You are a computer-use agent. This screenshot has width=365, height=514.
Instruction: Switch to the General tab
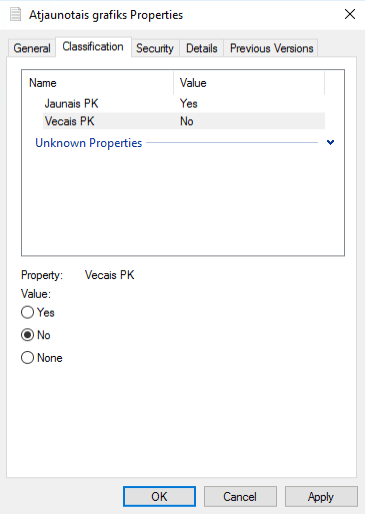(32, 48)
